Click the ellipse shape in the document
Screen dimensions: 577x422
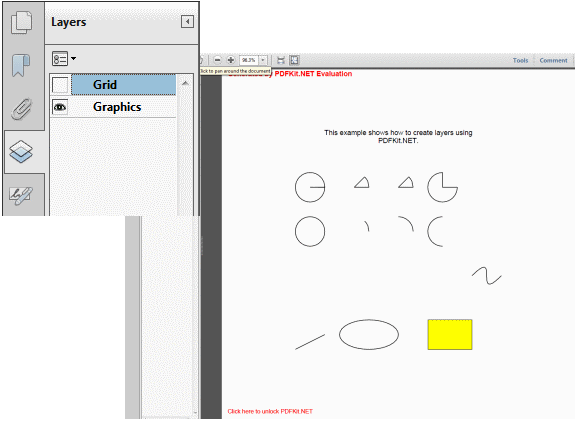coord(369,334)
